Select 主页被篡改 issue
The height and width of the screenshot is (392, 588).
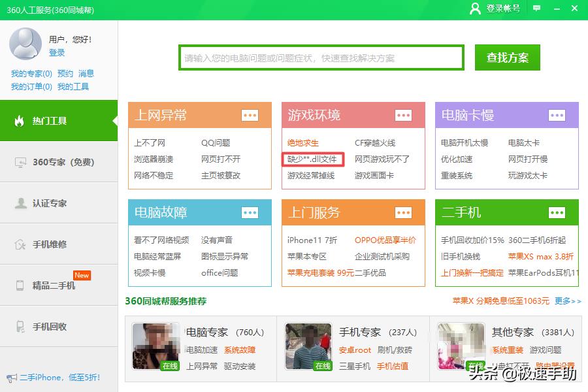[221, 176]
